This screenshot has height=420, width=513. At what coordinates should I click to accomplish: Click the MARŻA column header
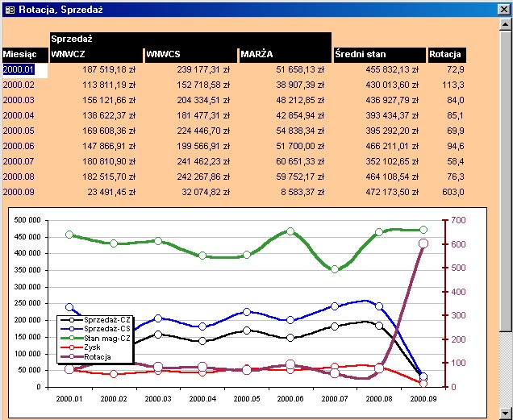point(286,55)
